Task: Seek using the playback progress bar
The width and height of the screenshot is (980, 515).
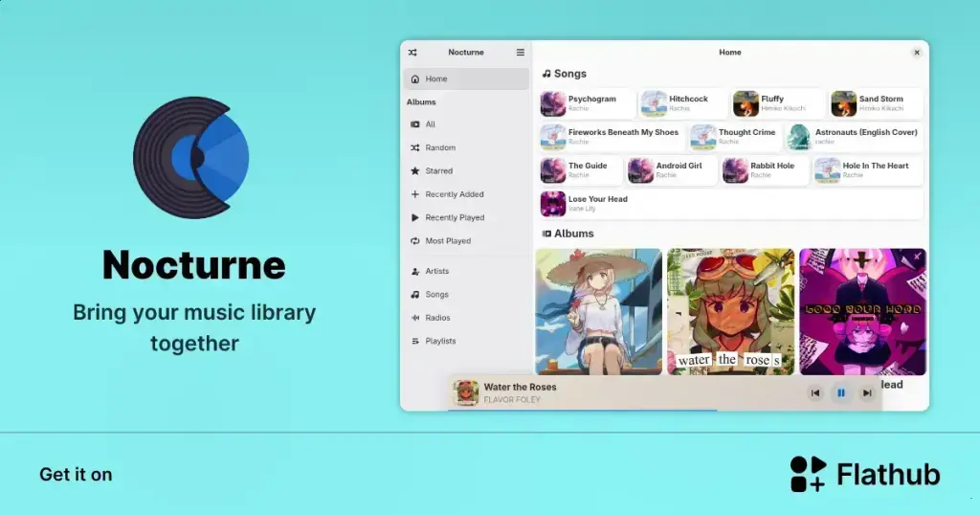Action: coord(665,410)
